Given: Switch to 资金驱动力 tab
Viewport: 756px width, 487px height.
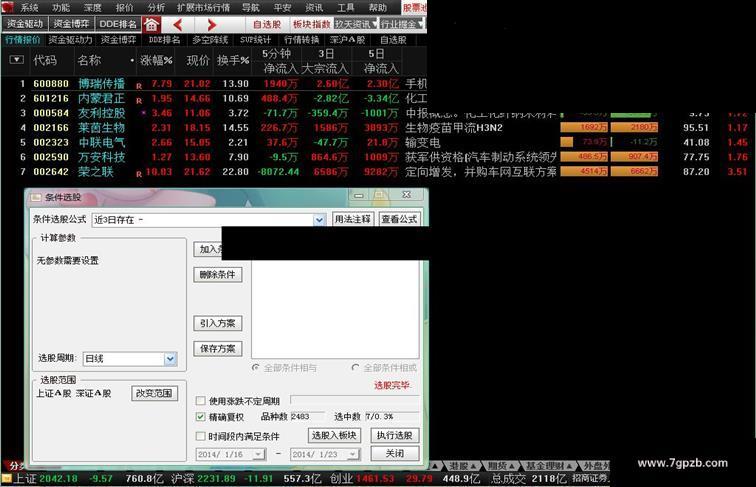Looking at the screenshot, I should click(x=70, y=40).
